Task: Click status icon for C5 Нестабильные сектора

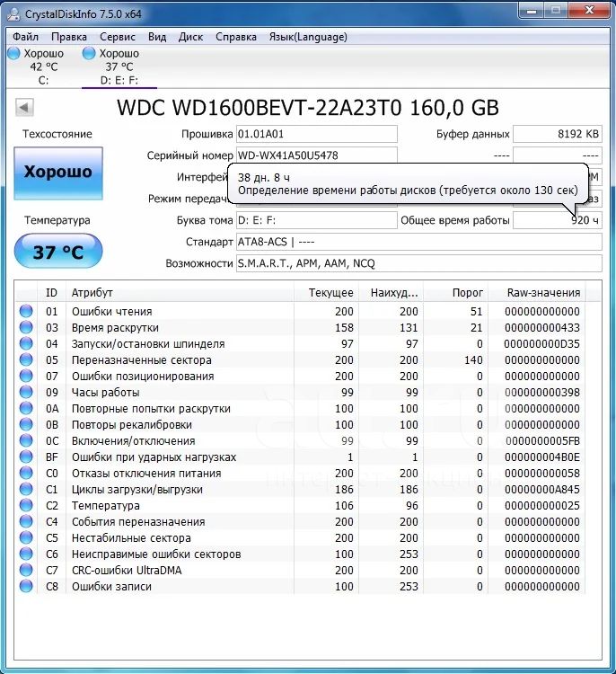Action: (26, 537)
